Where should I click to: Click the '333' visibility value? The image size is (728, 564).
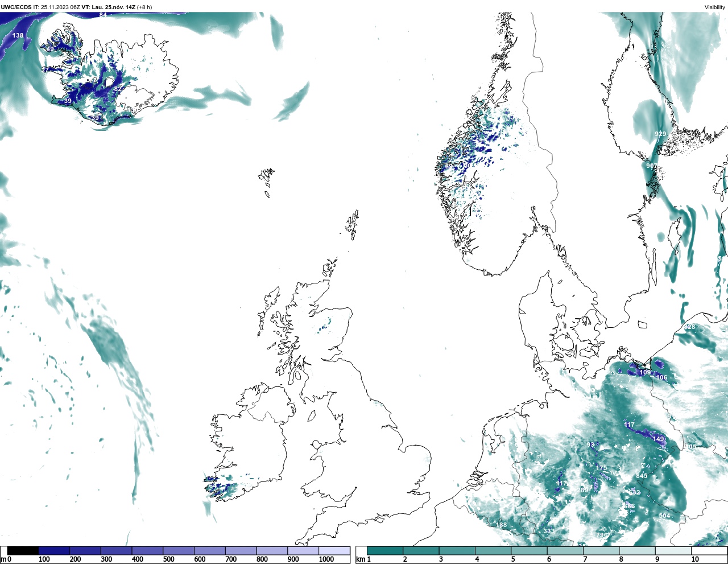pyautogui.click(x=548, y=531)
